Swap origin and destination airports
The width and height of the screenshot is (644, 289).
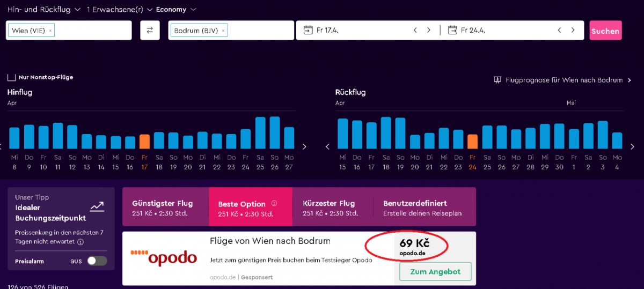[x=150, y=31]
